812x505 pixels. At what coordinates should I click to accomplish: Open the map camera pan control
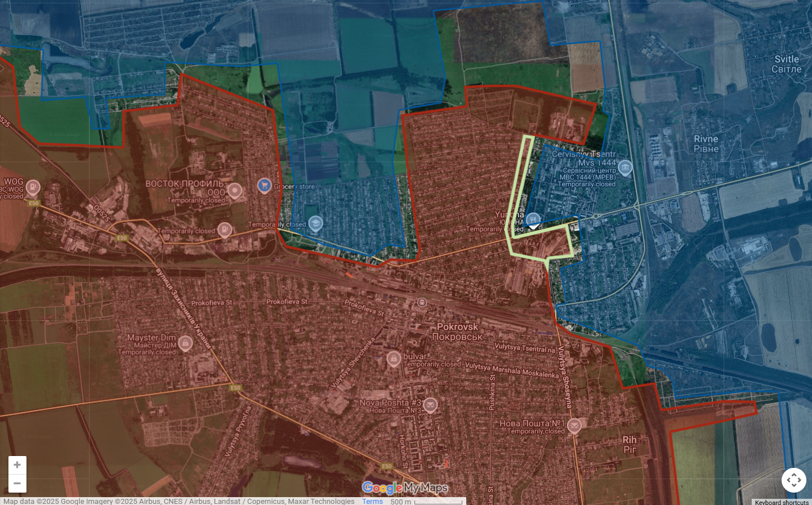[x=794, y=480]
